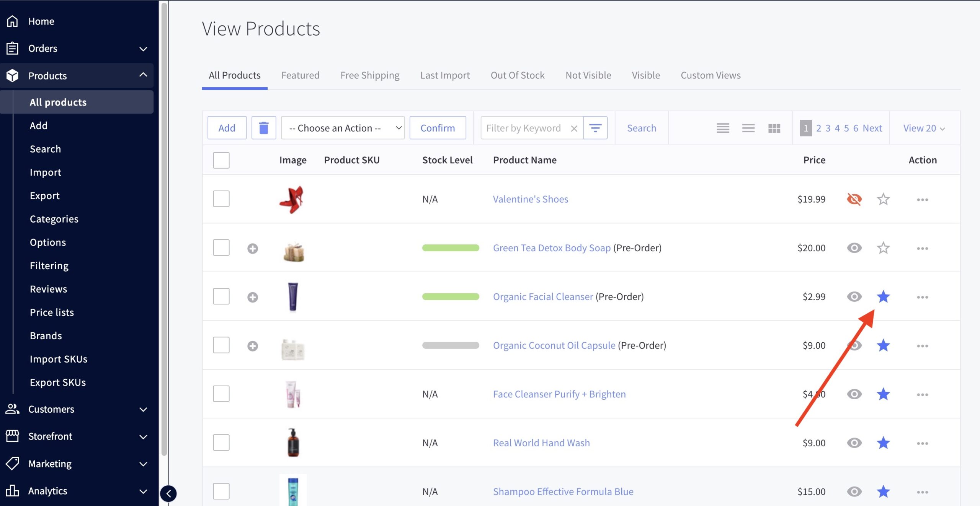Unfeature Organic Facial Cleanser via blue star
The image size is (980, 506).
(883, 297)
